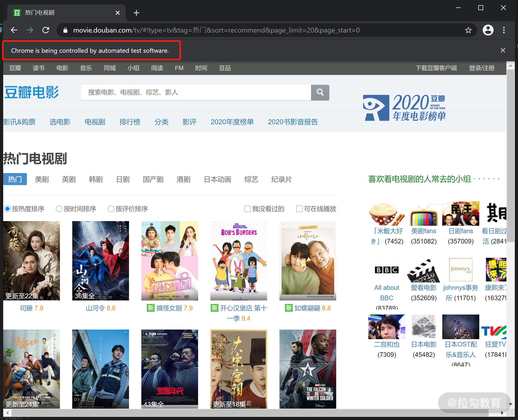Click the vertical scrollbar down arrow
Viewport: 518px width, 420px height.
[511, 404]
